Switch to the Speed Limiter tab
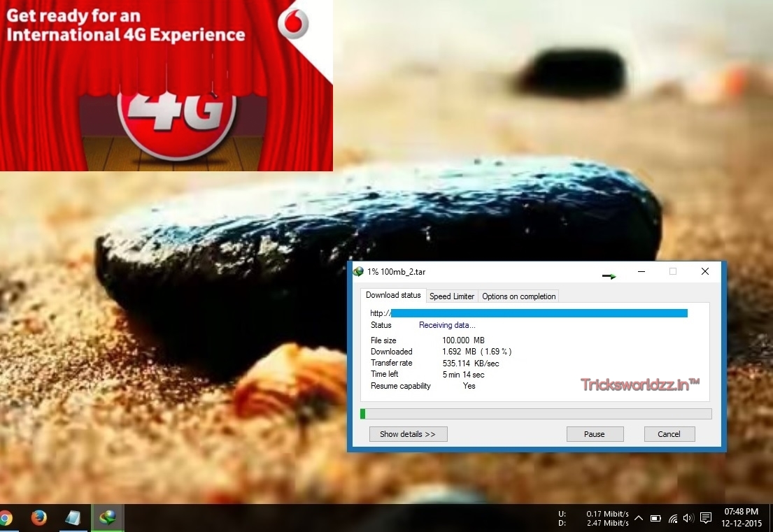Viewport: 773px width, 532px height. (452, 296)
